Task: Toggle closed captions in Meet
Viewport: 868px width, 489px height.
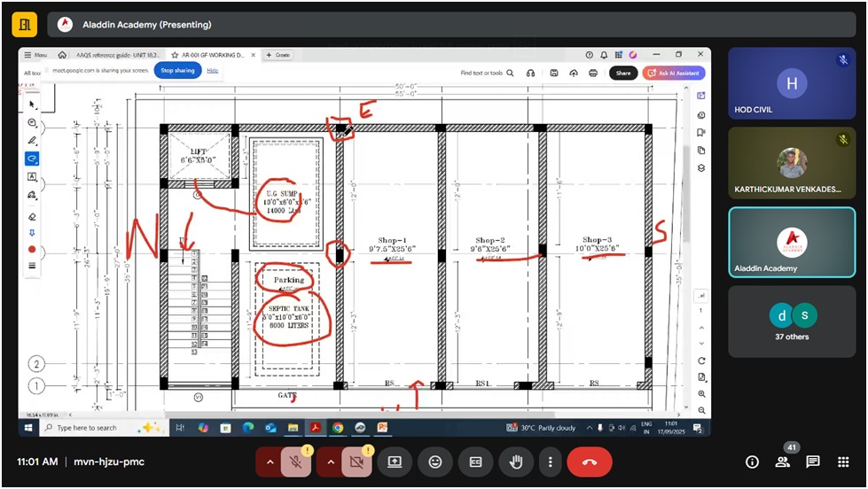Action: pos(475,462)
